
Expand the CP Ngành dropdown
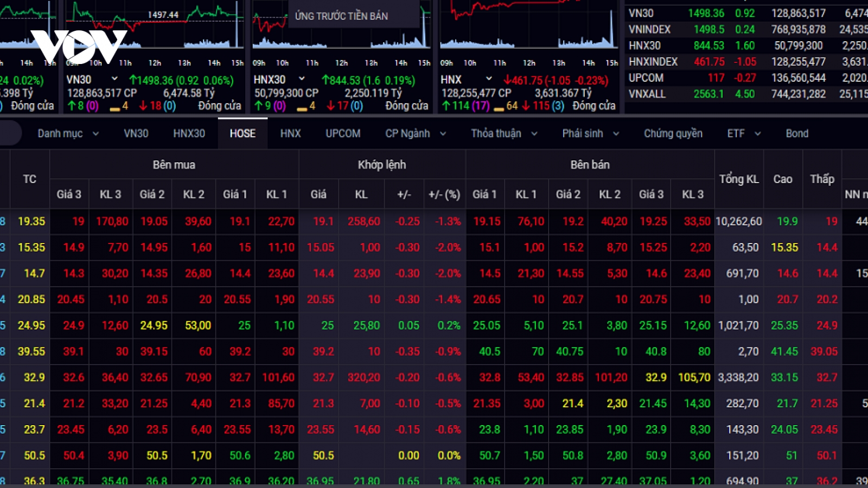[x=416, y=133]
